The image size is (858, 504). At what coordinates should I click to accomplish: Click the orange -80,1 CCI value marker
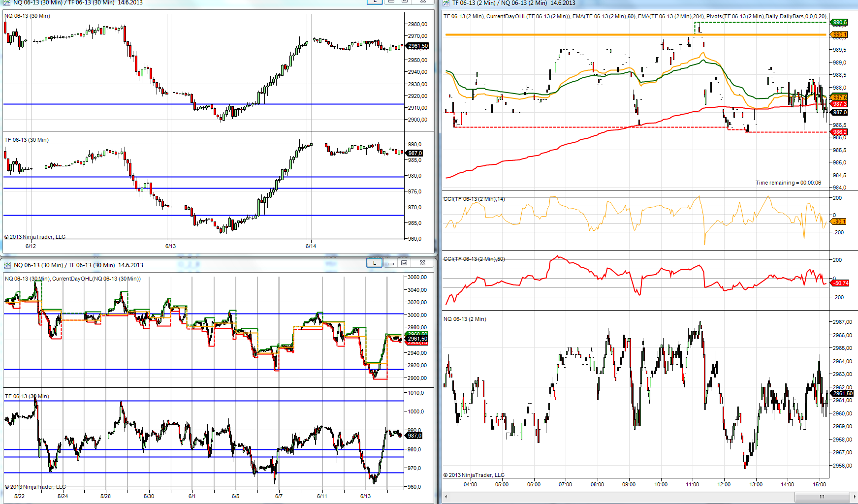(x=838, y=221)
